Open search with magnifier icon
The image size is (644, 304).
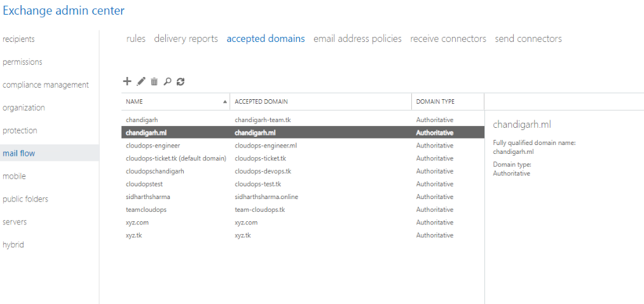[x=167, y=82]
